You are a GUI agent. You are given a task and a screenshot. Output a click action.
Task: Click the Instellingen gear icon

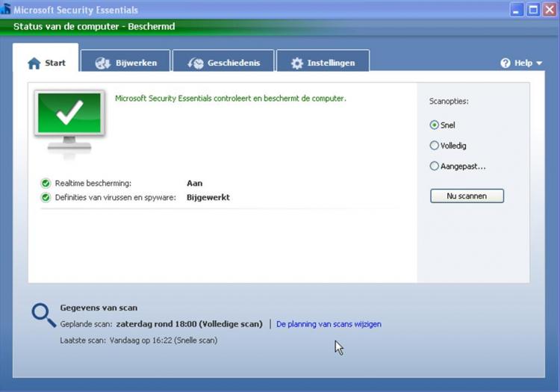click(296, 63)
